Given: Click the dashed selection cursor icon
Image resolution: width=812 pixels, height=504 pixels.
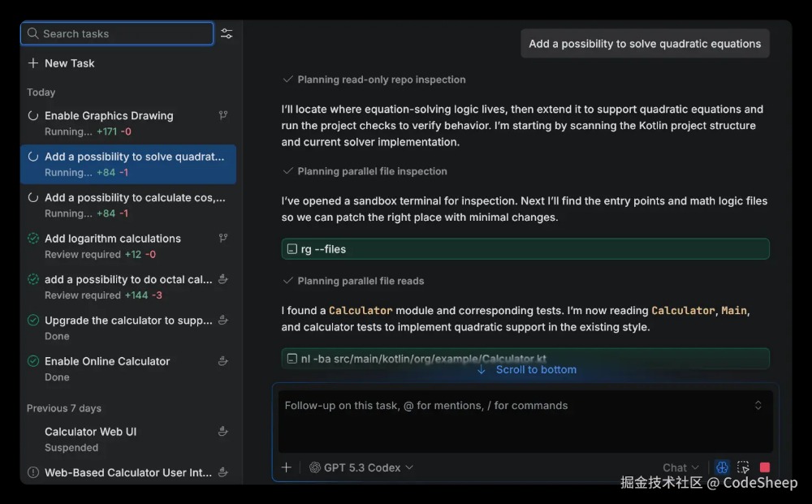Looking at the screenshot, I should (x=743, y=467).
